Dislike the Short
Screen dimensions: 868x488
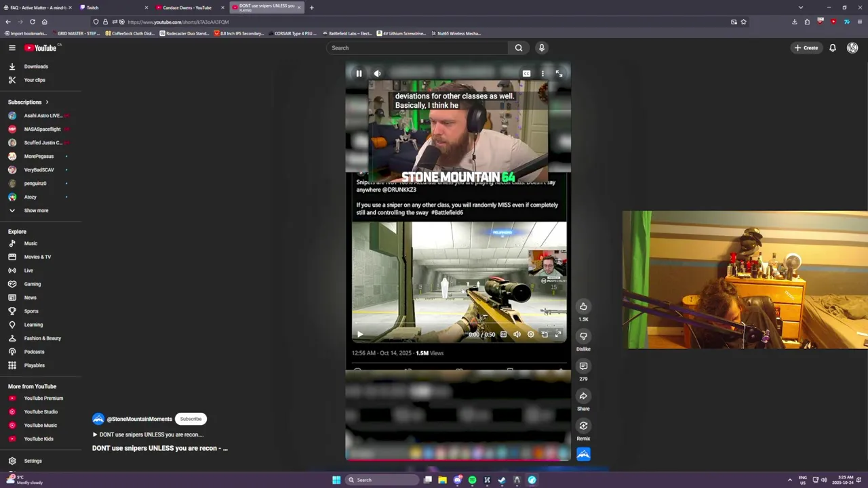(583, 336)
